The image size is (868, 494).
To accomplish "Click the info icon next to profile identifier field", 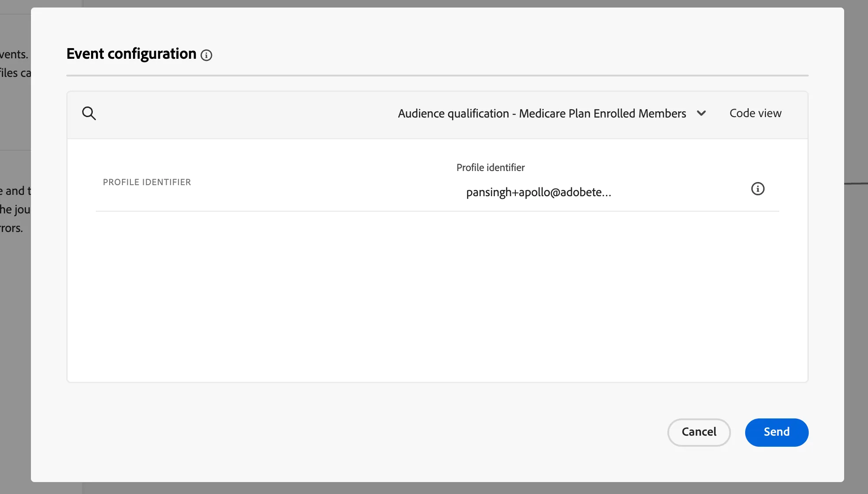I will tap(758, 189).
